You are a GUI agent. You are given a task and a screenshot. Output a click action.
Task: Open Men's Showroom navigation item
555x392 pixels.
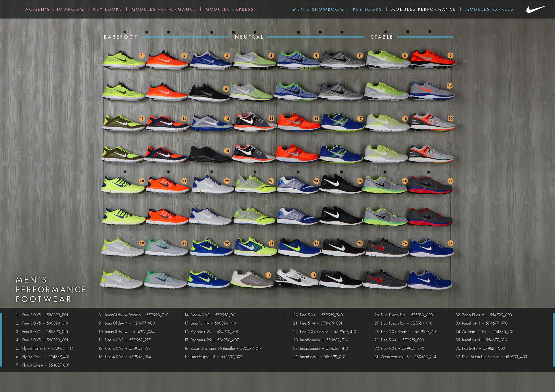(318, 9)
